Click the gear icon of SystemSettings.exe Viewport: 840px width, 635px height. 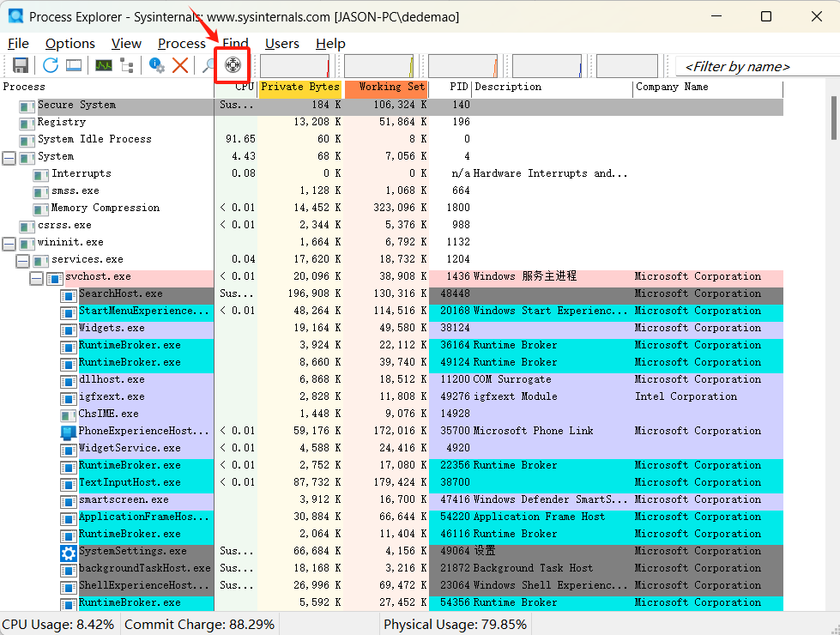click(68, 552)
